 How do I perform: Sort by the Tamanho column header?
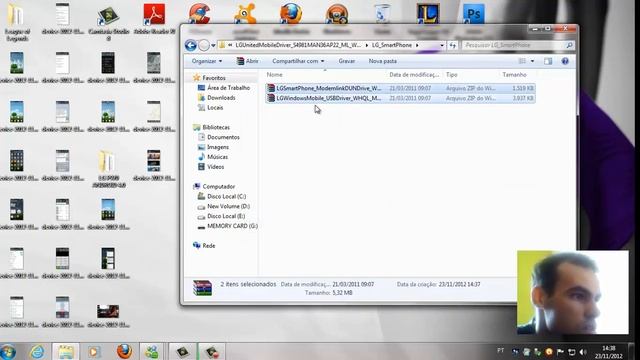[x=517, y=75]
